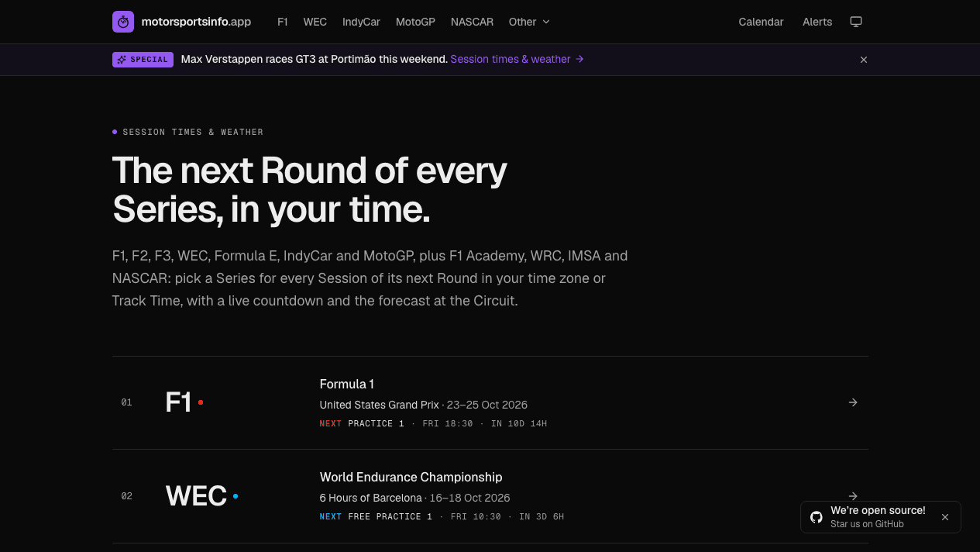Open NASCAR from the navigation bar

[x=472, y=22]
